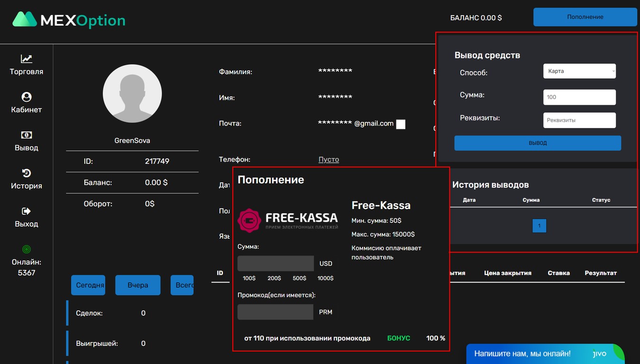The width and height of the screenshot is (640, 364).
Task: Click the Цена закрытия column header
Action: click(508, 273)
